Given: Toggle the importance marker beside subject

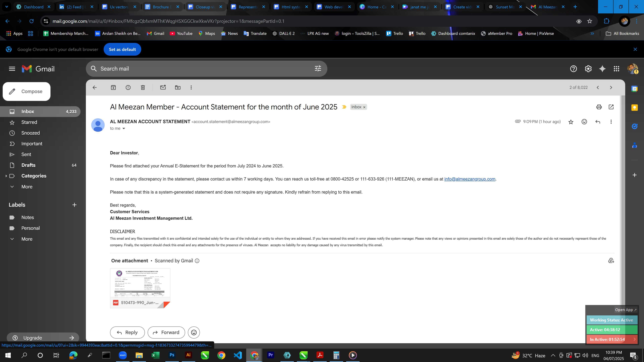Looking at the screenshot, I should pos(344,107).
